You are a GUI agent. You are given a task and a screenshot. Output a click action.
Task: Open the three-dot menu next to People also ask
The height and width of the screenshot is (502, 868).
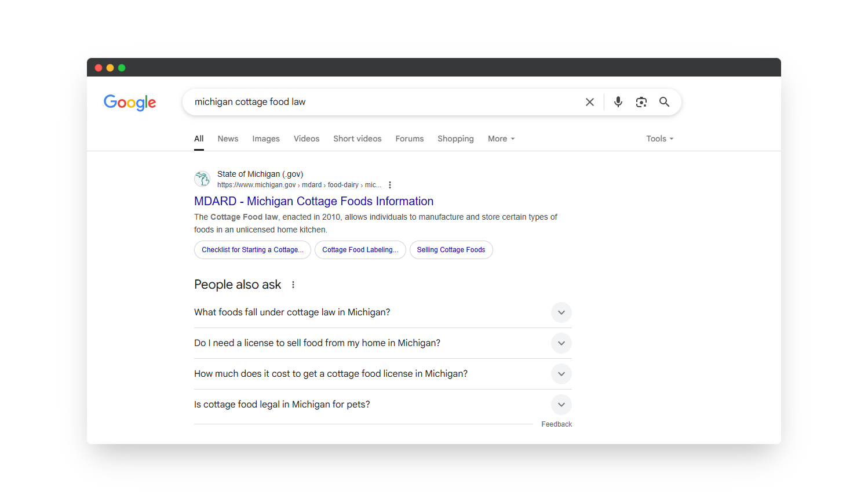[x=293, y=285]
